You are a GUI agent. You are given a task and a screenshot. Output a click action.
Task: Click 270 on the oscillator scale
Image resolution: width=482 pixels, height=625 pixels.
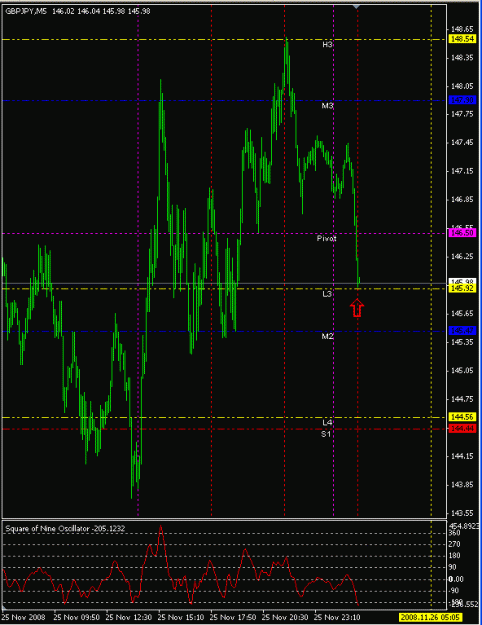[454, 544]
